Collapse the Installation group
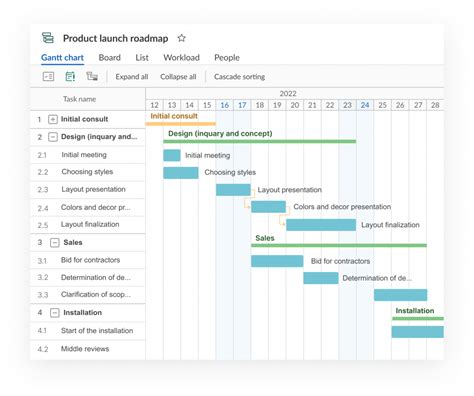Image resolution: width=474 pixels, height=396 pixels. (55, 313)
